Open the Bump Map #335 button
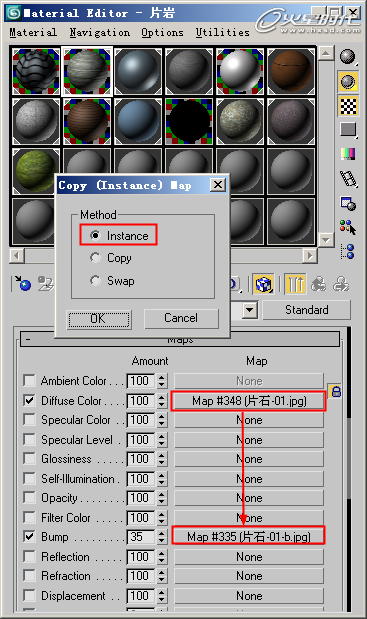Viewport: 367px width, 619px height. pos(249,537)
